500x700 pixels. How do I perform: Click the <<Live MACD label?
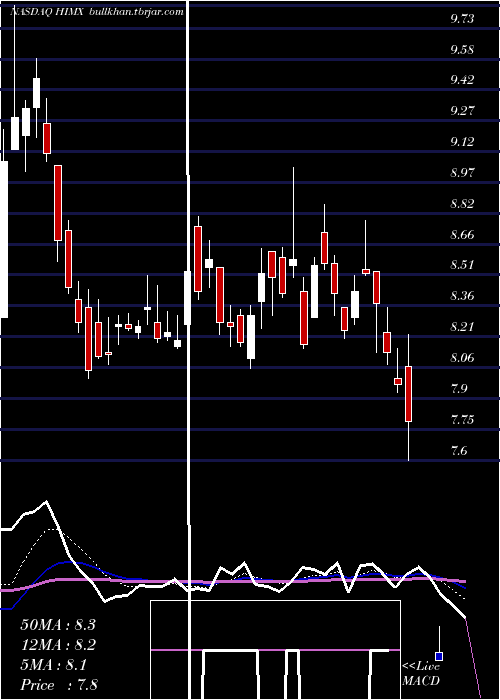coord(421,673)
